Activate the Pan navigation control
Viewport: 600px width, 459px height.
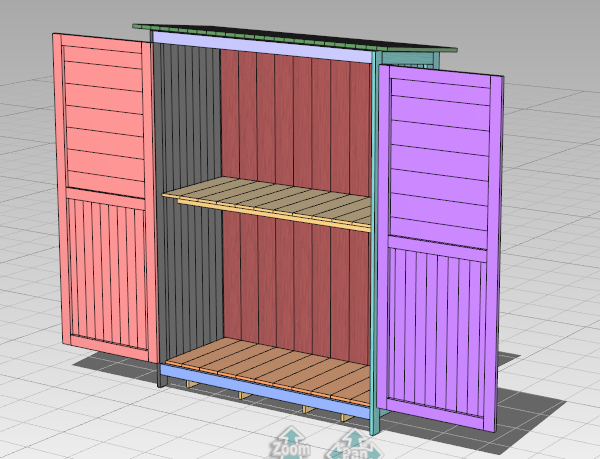(355, 445)
